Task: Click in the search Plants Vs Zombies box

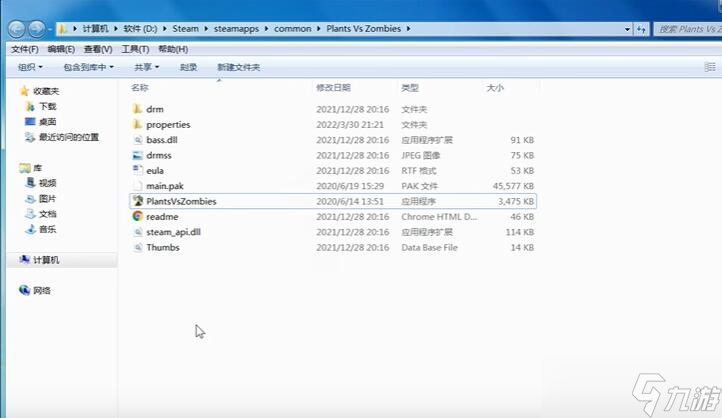Action: click(688, 29)
